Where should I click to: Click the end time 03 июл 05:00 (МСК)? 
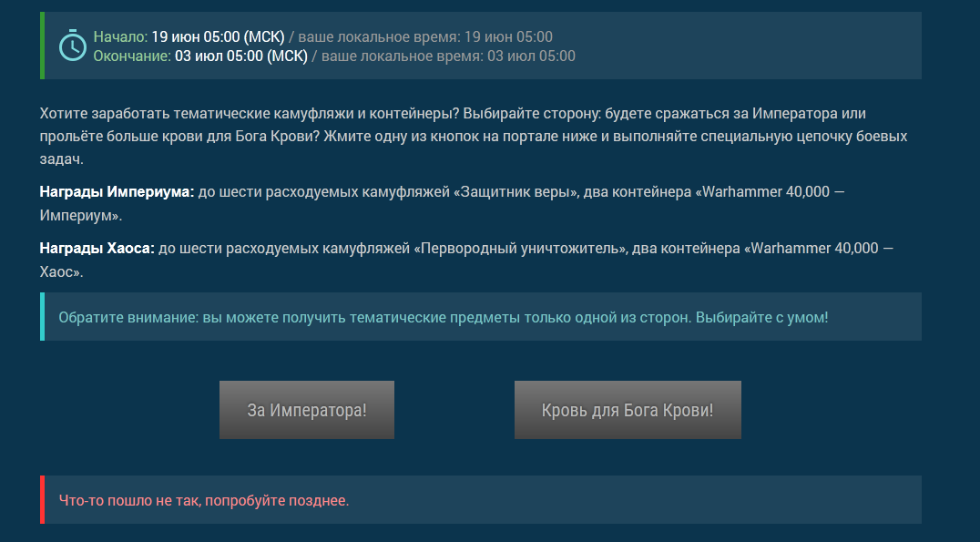point(241,56)
